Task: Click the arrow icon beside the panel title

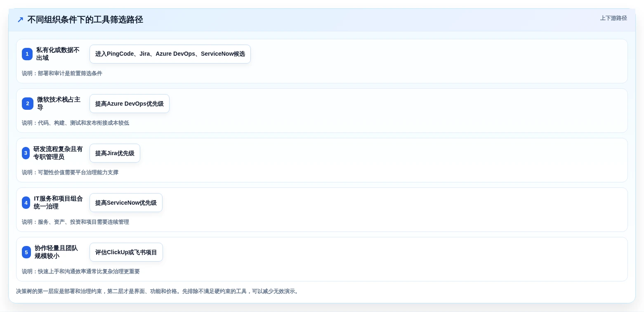Action: (x=20, y=20)
